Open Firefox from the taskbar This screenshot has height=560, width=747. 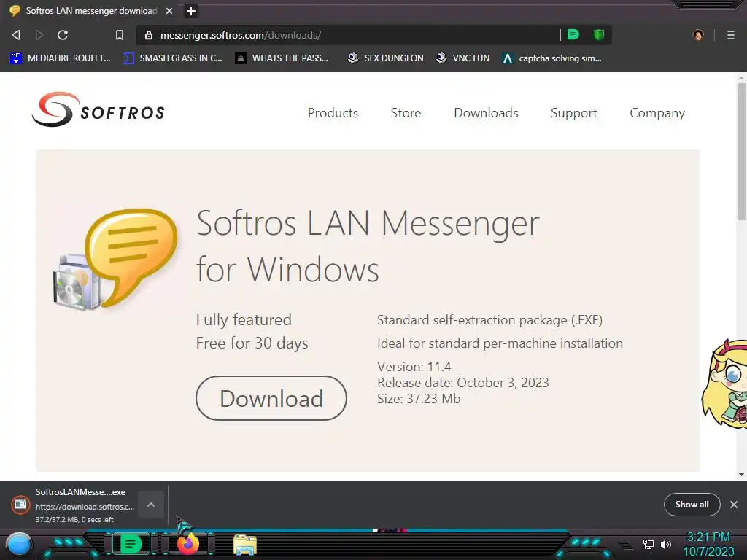[x=188, y=543]
